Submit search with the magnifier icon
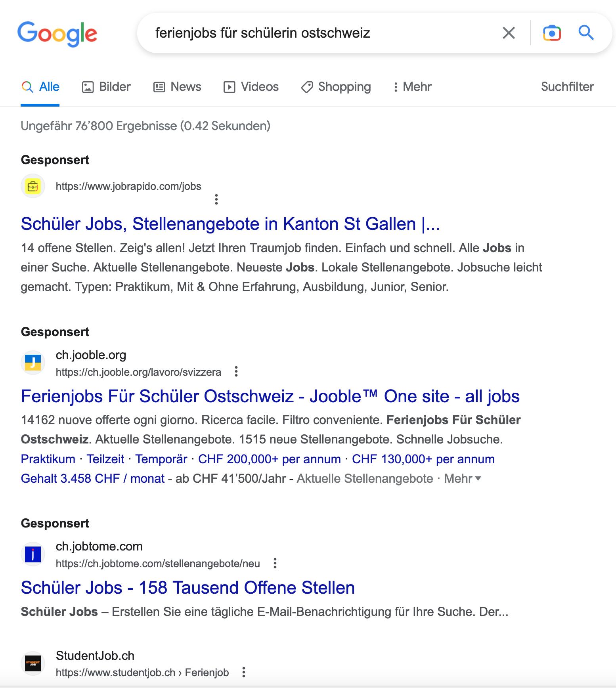 (x=586, y=33)
